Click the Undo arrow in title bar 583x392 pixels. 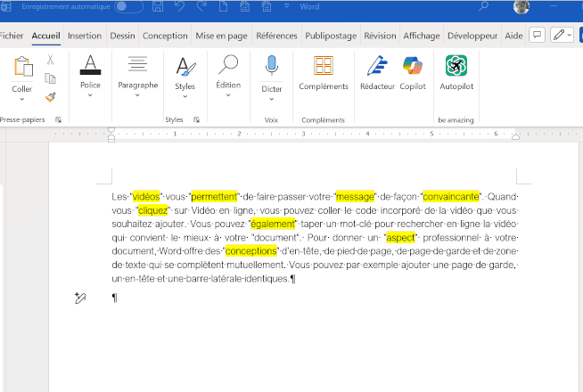181,7
